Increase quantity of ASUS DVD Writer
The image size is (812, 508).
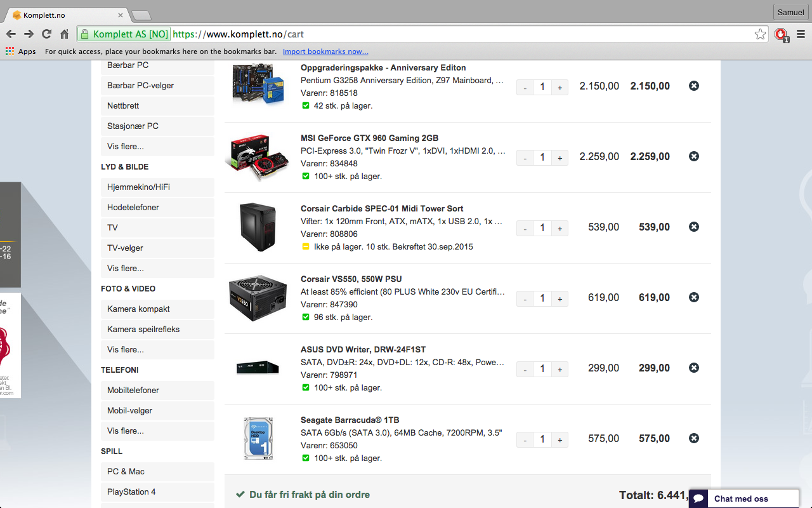coord(560,370)
